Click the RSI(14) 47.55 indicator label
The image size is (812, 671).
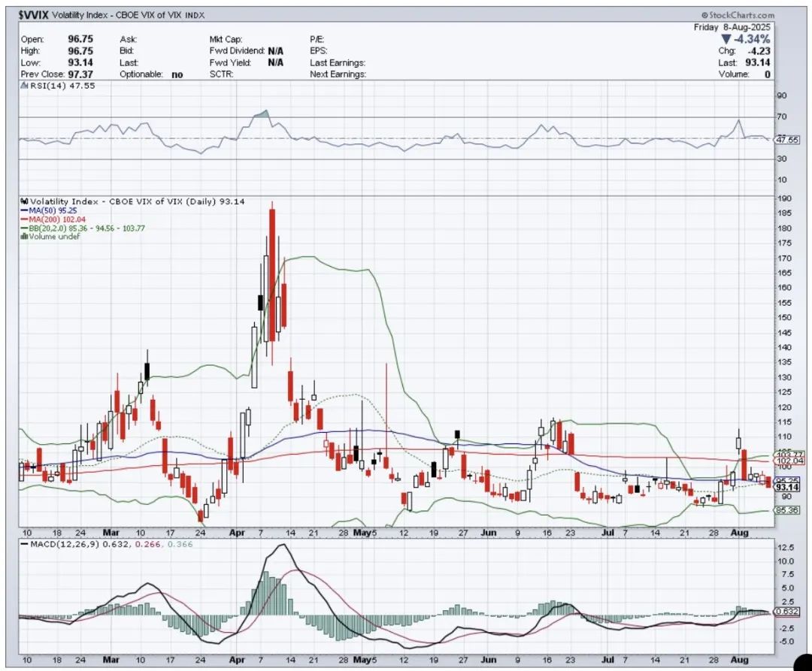click(x=62, y=86)
